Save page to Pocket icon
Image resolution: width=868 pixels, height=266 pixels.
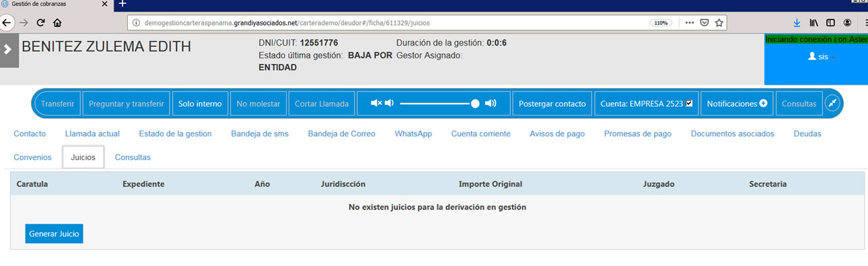[704, 22]
